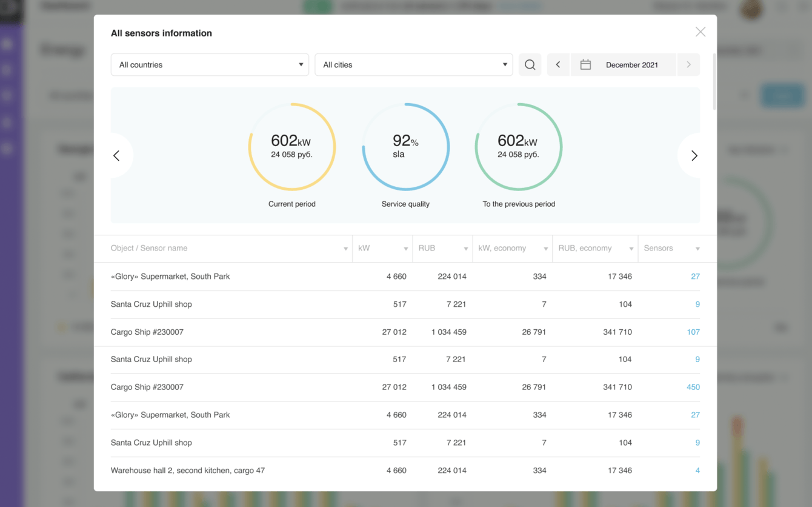Screen dimensions: 812x507
Task: Close the All sensors information dialog
Action: pyautogui.click(x=700, y=32)
